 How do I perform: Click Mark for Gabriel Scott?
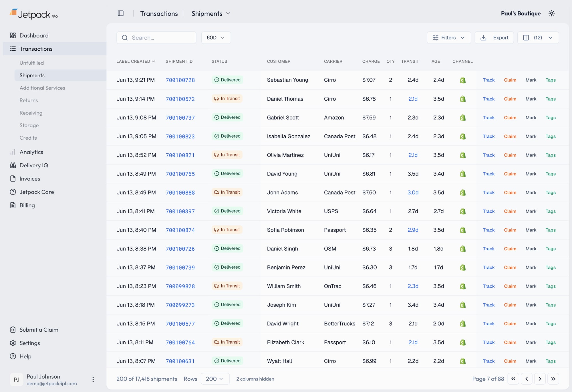click(x=531, y=118)
